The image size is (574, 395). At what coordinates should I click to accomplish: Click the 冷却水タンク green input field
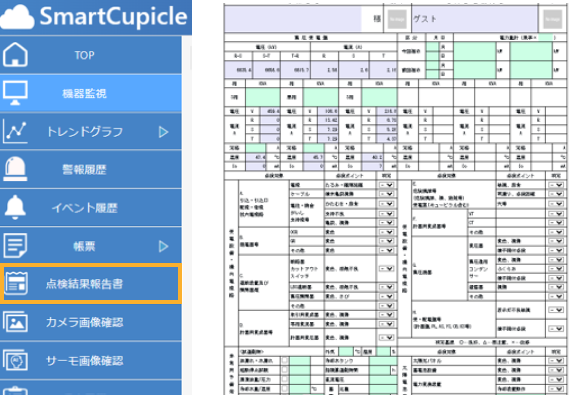383,361
